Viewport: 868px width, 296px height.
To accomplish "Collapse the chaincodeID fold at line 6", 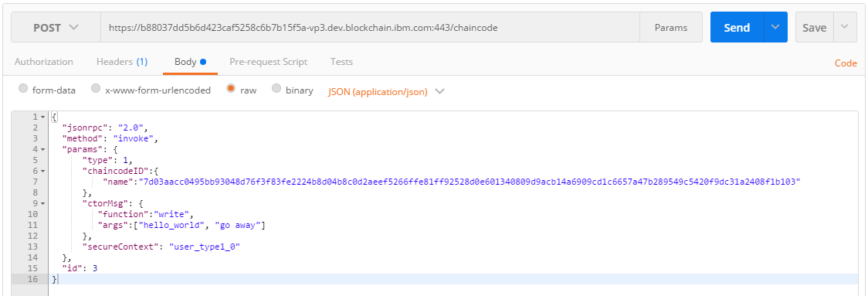I will click(x=43, y=171).
